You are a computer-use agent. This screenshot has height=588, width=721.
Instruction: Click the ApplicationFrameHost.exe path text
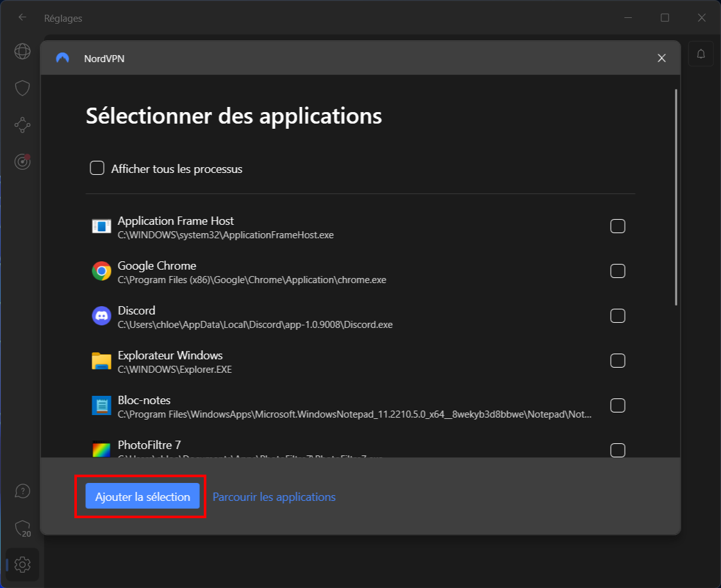[x=226, y=235]
